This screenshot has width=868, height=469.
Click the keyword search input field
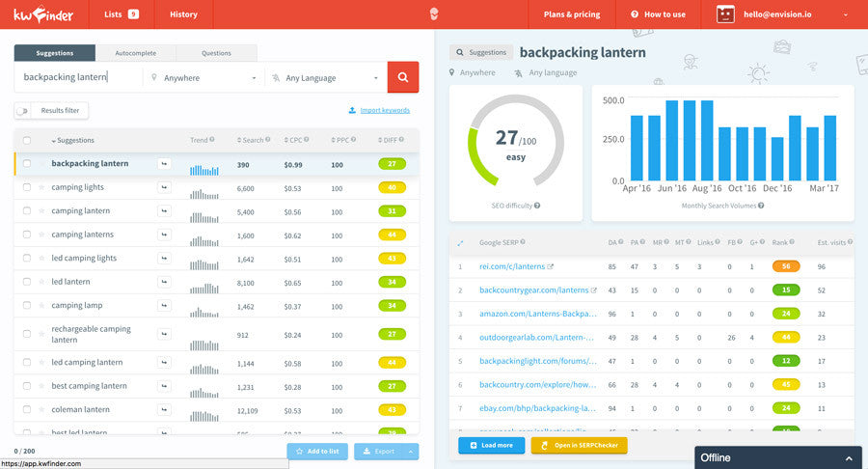(79, 77)
